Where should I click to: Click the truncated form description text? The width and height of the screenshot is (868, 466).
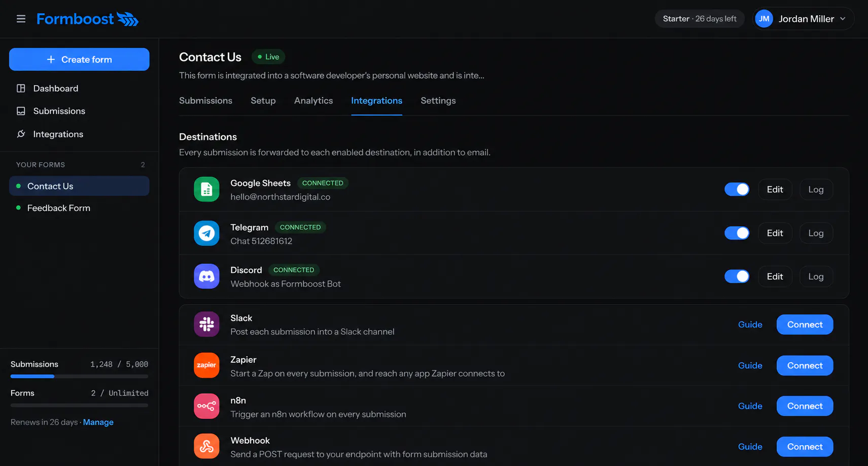(332, 76)
